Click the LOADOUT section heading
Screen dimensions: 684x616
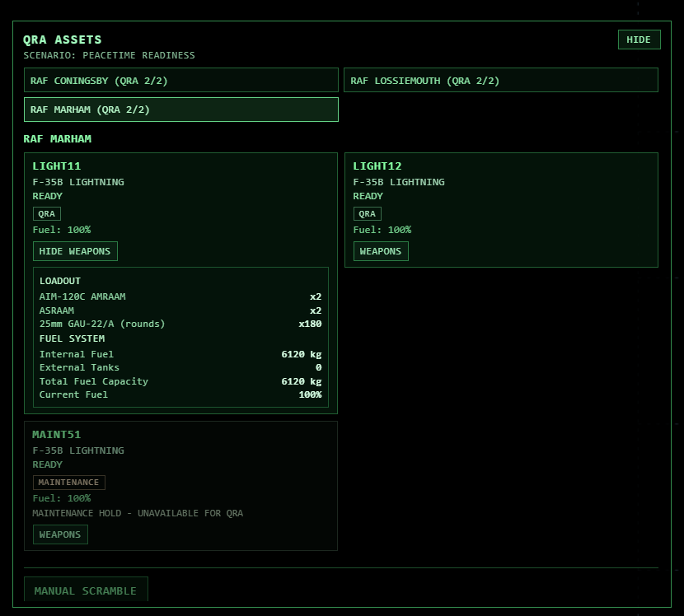[60, 281]
